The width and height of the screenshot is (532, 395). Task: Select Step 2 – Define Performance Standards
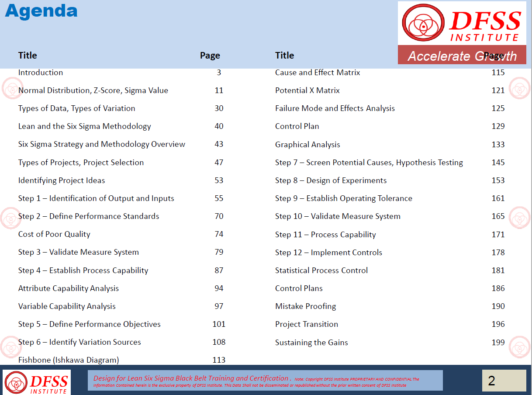(x=89, y=216)
